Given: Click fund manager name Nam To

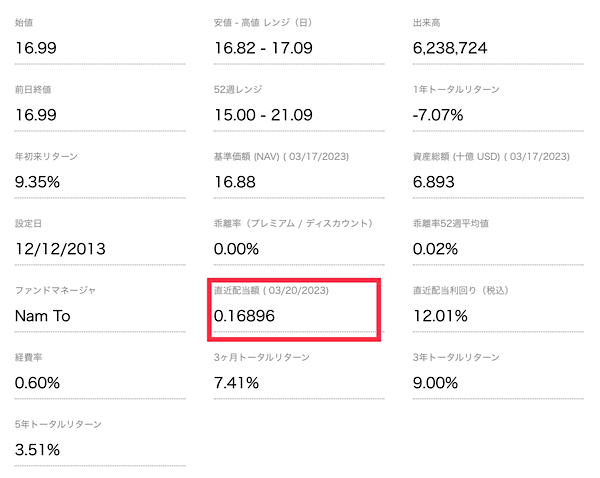Looking at the screenshot, I should pyautogui.click(x=42, y=316).
